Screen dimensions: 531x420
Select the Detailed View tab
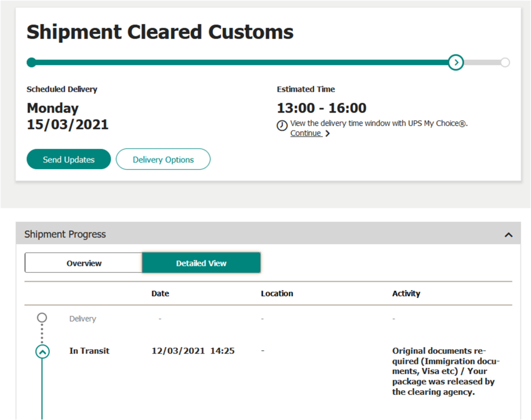[201, 263]
